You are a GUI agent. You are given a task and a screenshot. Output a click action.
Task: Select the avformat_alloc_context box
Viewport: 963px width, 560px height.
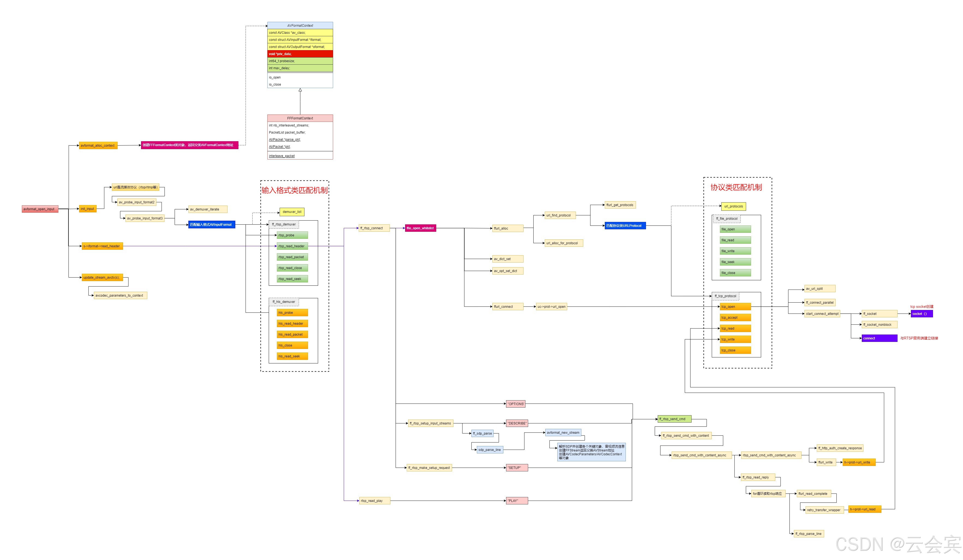(x=98, y=146)
